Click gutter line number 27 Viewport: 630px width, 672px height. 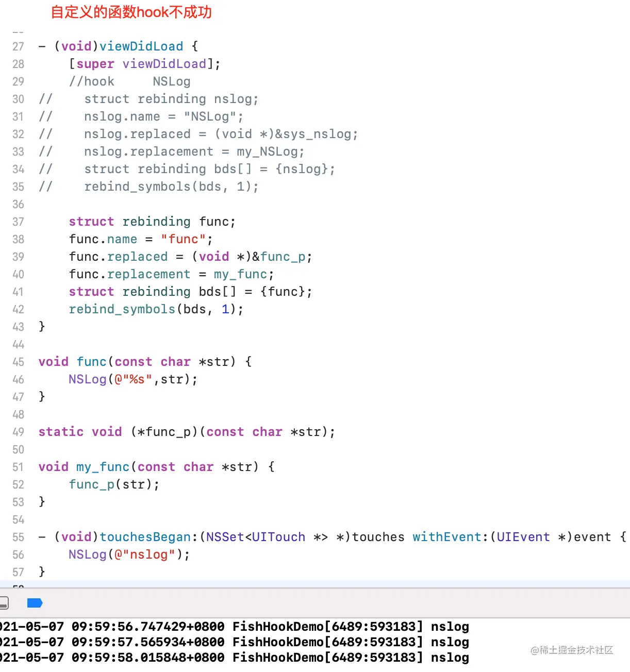coord(18,46)
